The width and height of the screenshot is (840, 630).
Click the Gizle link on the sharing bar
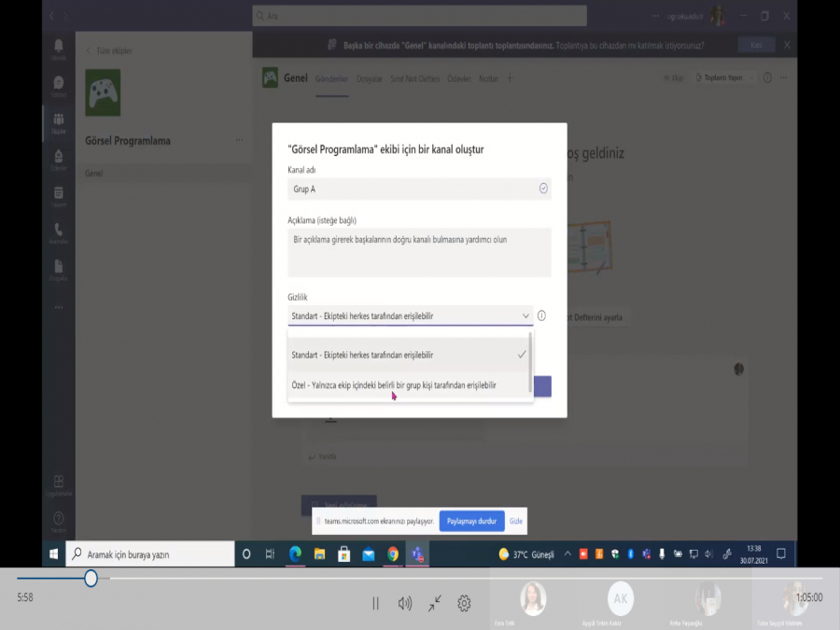coord(516,521)
